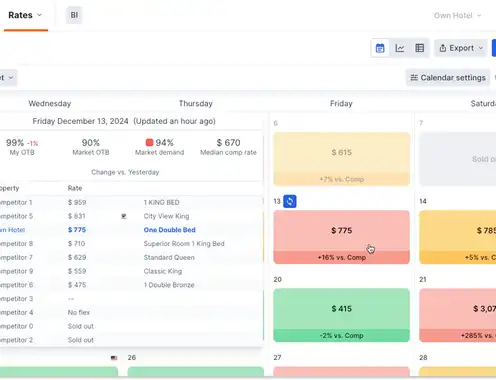Click the -2% vs. Comp bar
The image size is (496, 380).
click(341, 336)
